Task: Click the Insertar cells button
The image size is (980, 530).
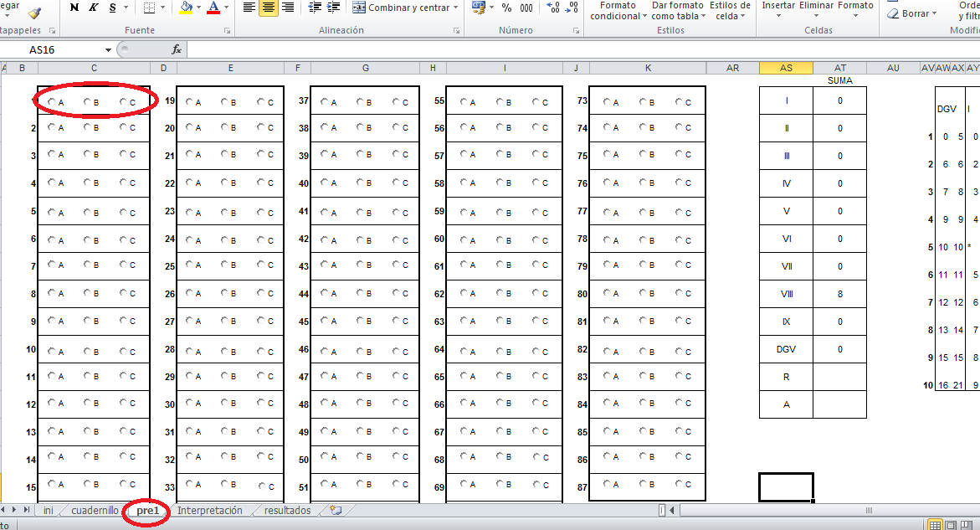Action: point(778,7)
